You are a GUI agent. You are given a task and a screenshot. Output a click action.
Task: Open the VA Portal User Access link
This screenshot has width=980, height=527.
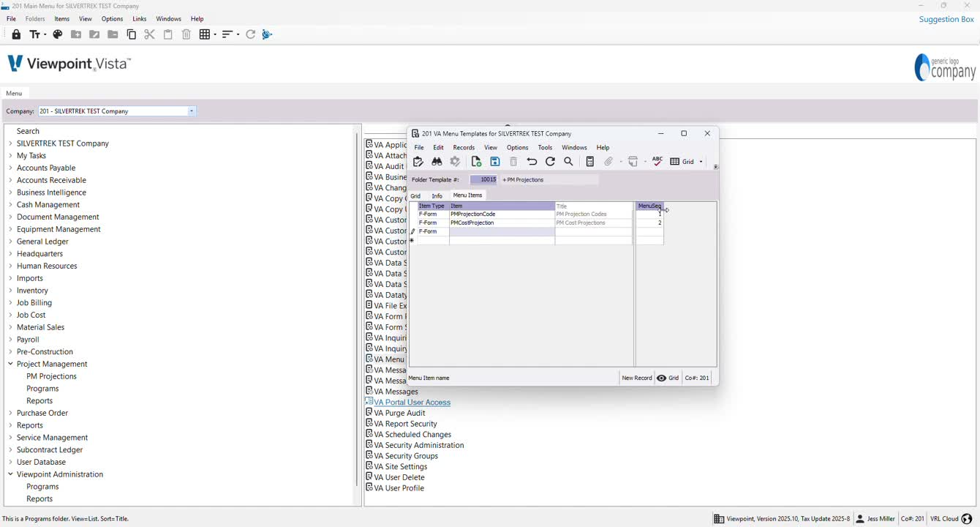[412, 403]
